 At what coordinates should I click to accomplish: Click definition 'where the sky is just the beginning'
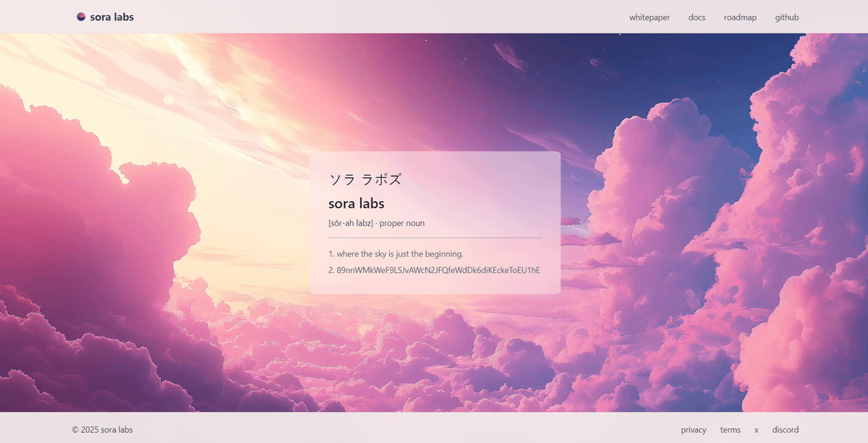click(400, 254)
